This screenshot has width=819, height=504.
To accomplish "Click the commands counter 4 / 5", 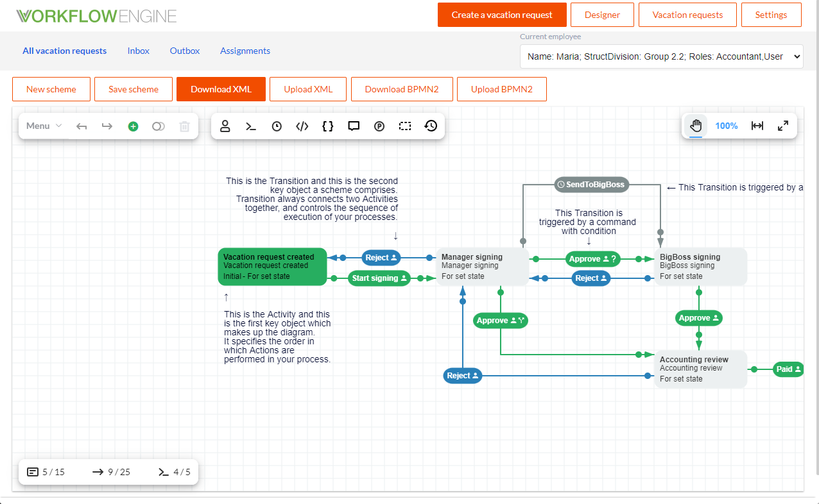I will 175,472.
